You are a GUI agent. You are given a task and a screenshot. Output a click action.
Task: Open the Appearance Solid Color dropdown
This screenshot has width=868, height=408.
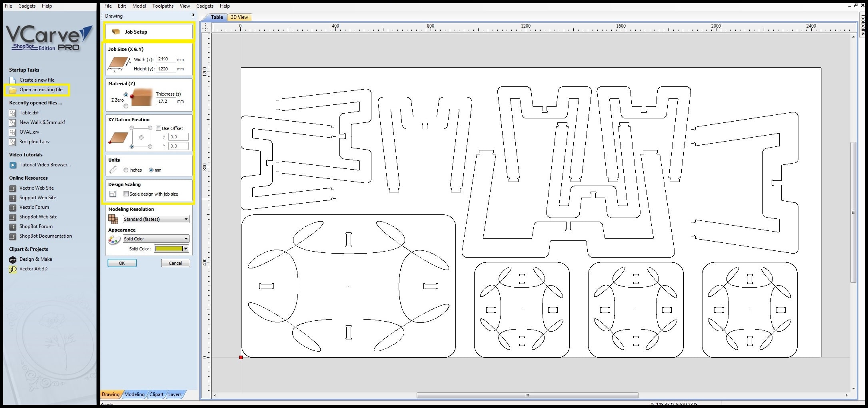[156, 239]
